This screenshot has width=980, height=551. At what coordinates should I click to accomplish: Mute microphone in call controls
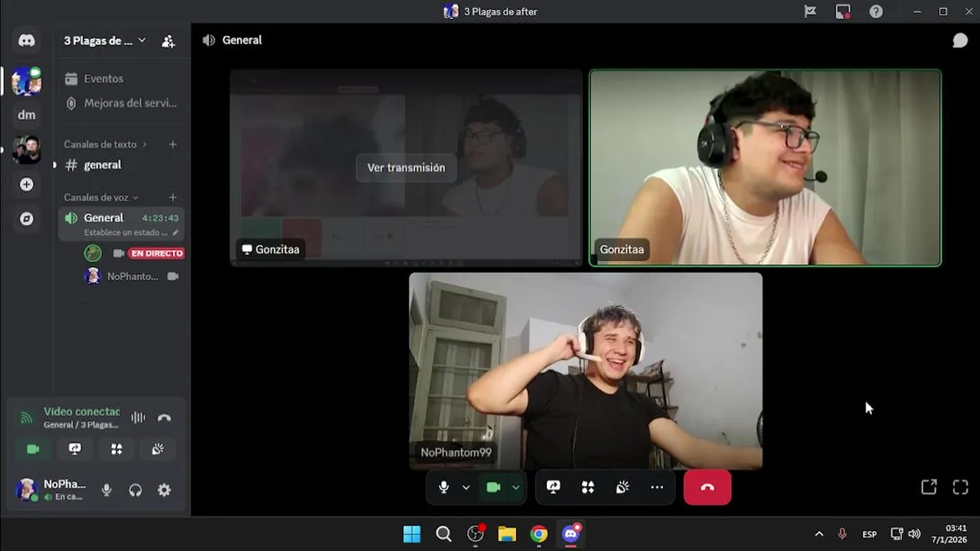point(443,487)
